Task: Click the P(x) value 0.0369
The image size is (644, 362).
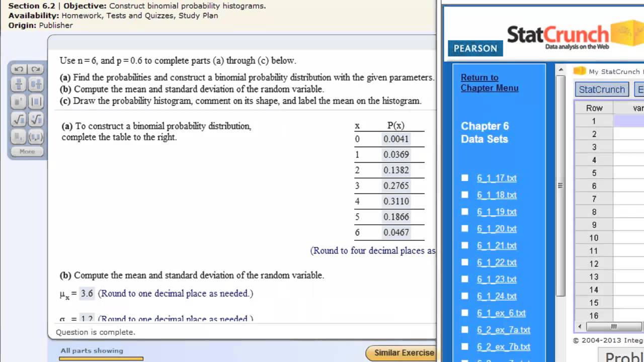Action: coord(396,154)
